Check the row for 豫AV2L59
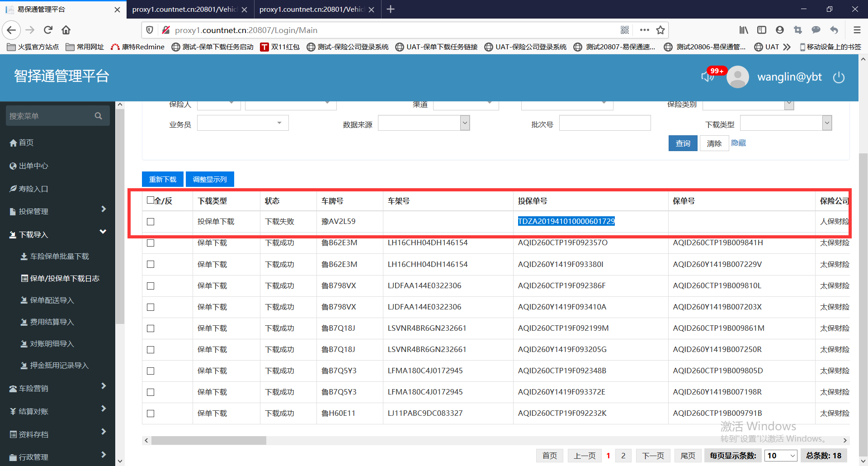Image resolution: width=868 pixels, height=466 pixels. pos(151,222)
